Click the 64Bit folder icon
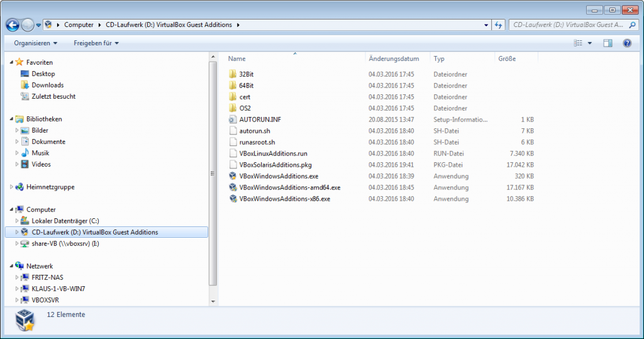644x339 pixels. pyautogui.click(x=233, y=86)
